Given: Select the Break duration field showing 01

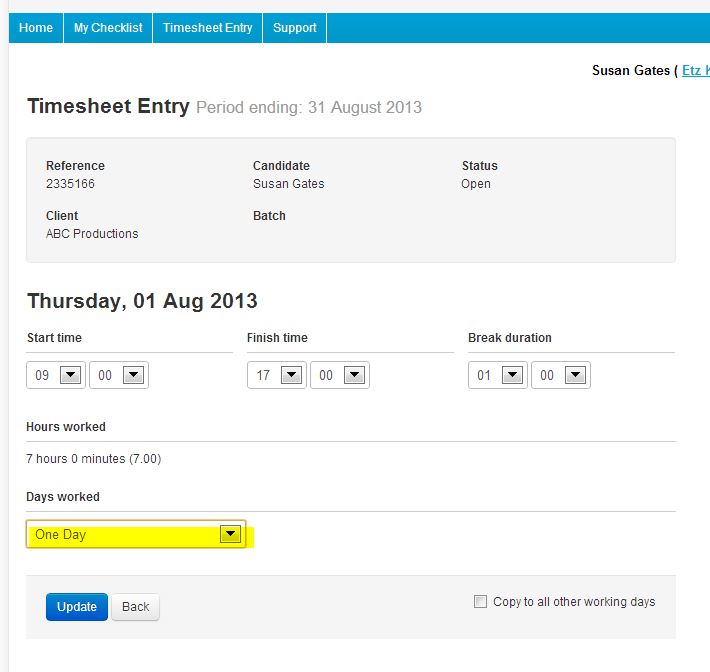Looking at the screenshot, I should pyautogui.click(x=498, y=375).
